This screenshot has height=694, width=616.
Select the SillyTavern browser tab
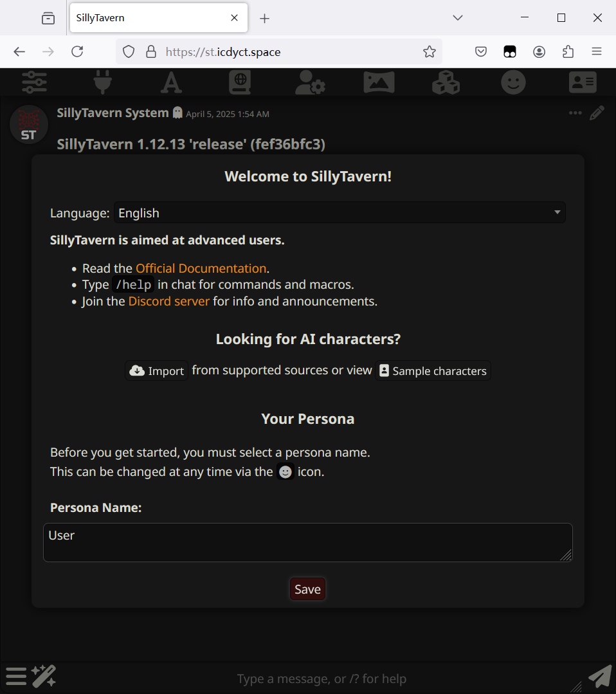(x=148, y=18)
